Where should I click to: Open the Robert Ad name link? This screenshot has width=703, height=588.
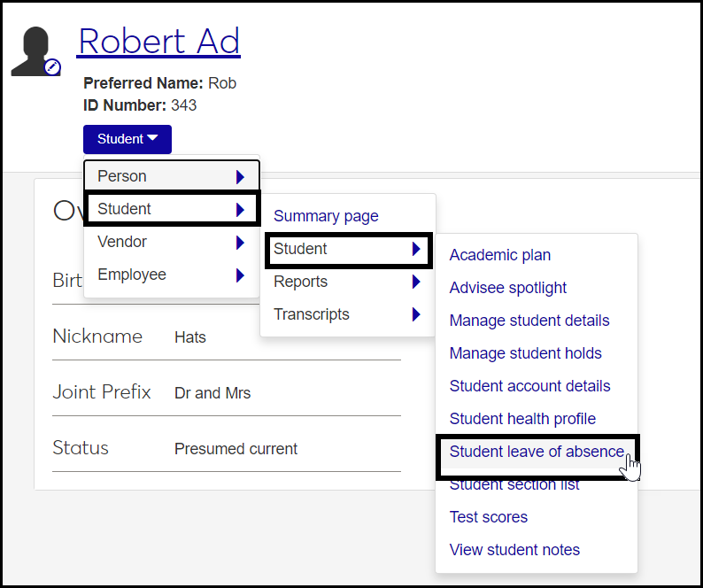159,41
